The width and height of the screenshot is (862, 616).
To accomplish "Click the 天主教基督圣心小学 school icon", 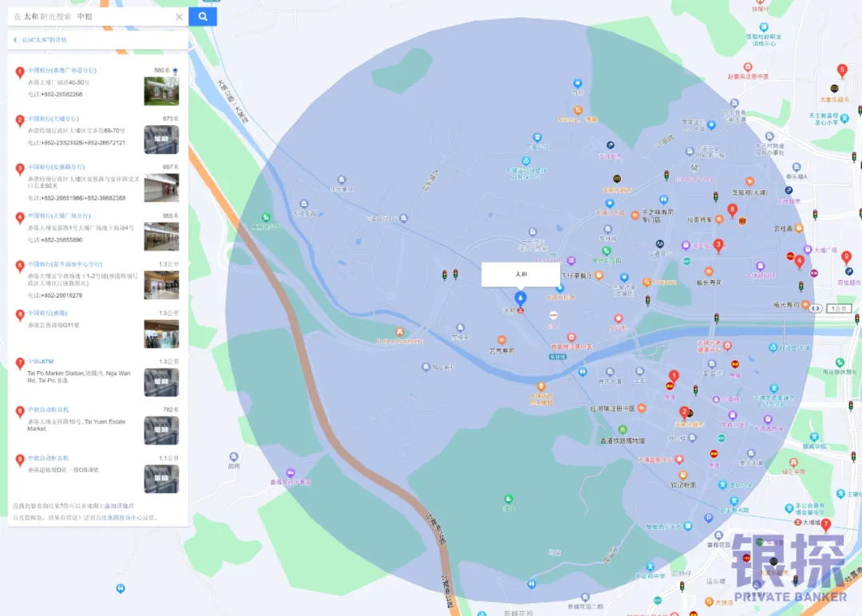I will point(844,118).
